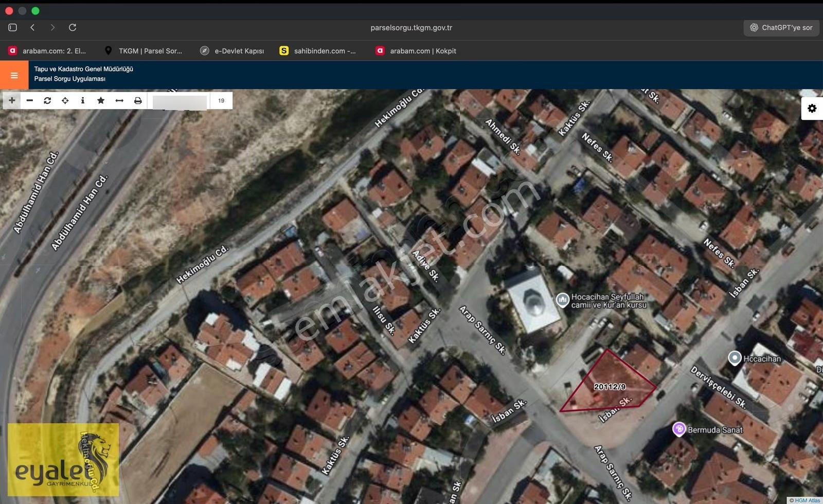Select the info query tool
The width and height of the screenshot is (823, 504).
(x=83, y=100)
